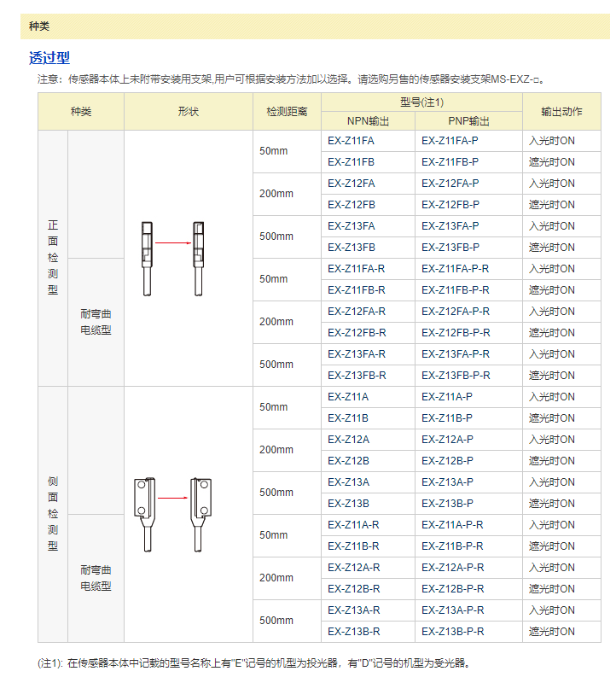Click the 注意 note about mounting bracket MS-EXZ
The height and width of the screenshot is (677, 616).
(x=290, y=79)
